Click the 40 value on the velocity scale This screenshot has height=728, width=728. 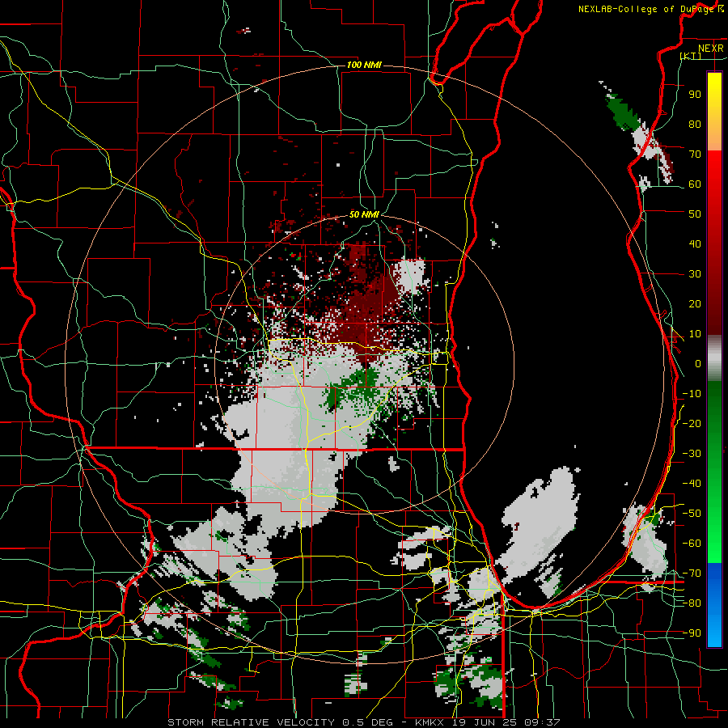click(x=695, y=243)
